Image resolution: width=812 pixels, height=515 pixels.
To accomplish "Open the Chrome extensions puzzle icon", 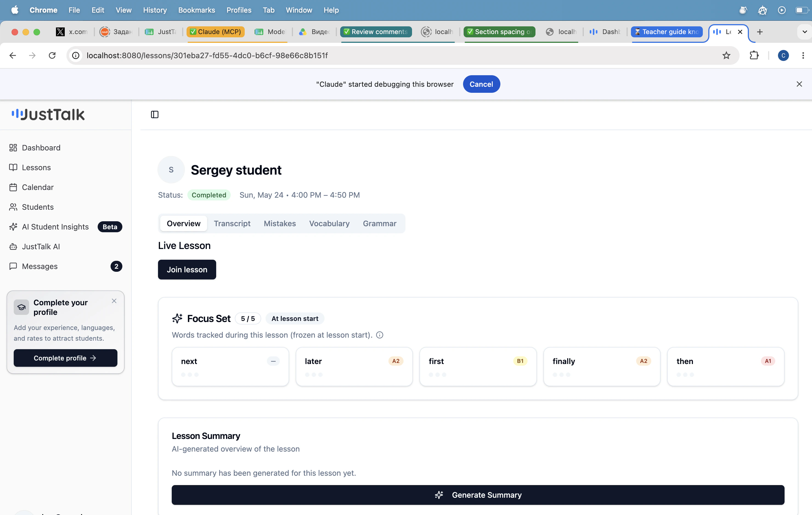I will [754, 55].
